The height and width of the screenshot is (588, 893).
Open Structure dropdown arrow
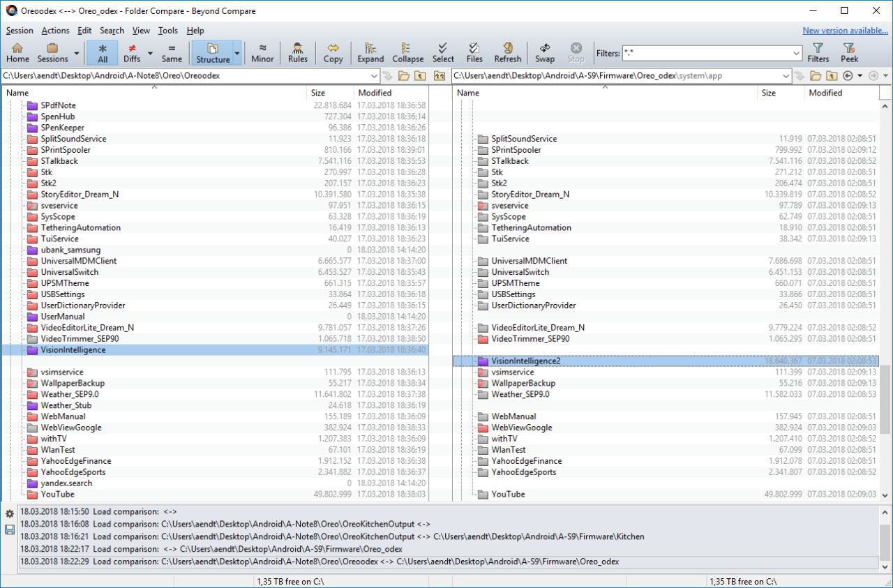pyautogui.click(x=237, y=53)
